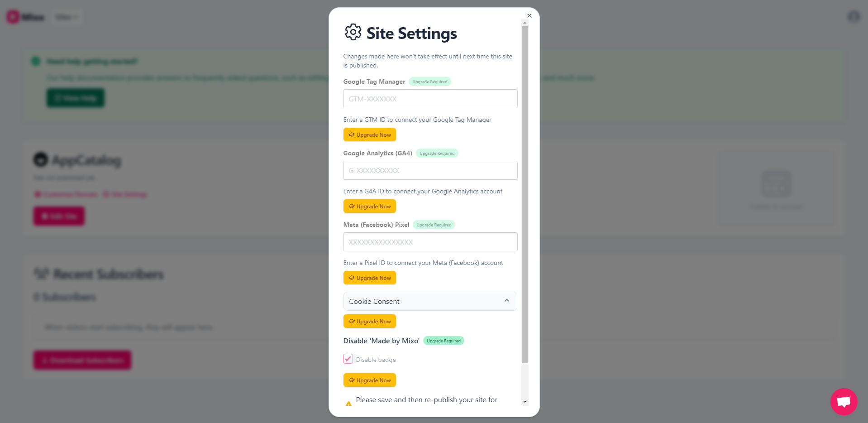Collapse the Cookie Consent section
This screenshot has height=423, width=868.
pyautogui.click(x=430, y=301)
